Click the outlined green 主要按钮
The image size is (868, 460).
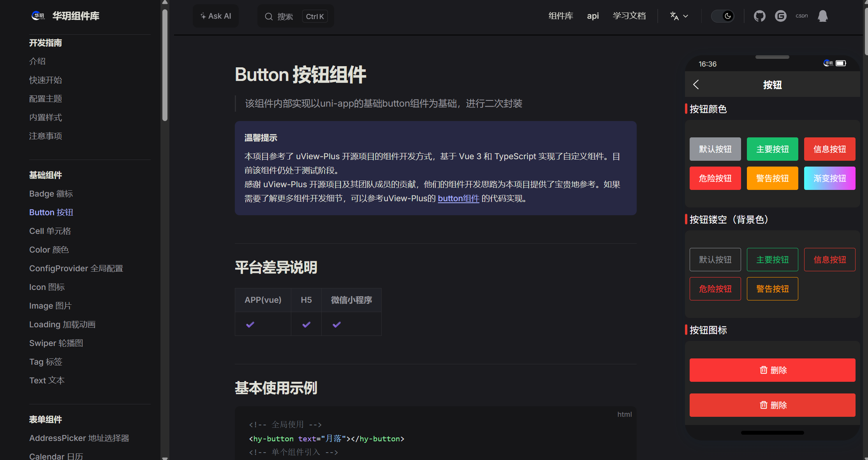[772, 260]
